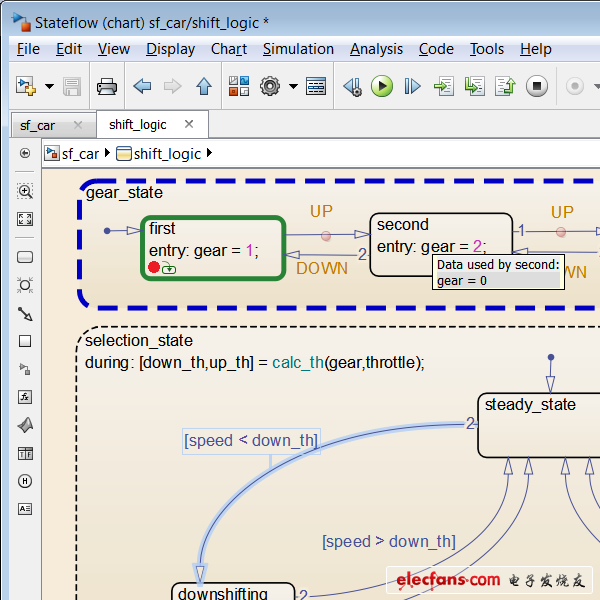Click the Print icon in toolbar

click(x=107, y=87)
